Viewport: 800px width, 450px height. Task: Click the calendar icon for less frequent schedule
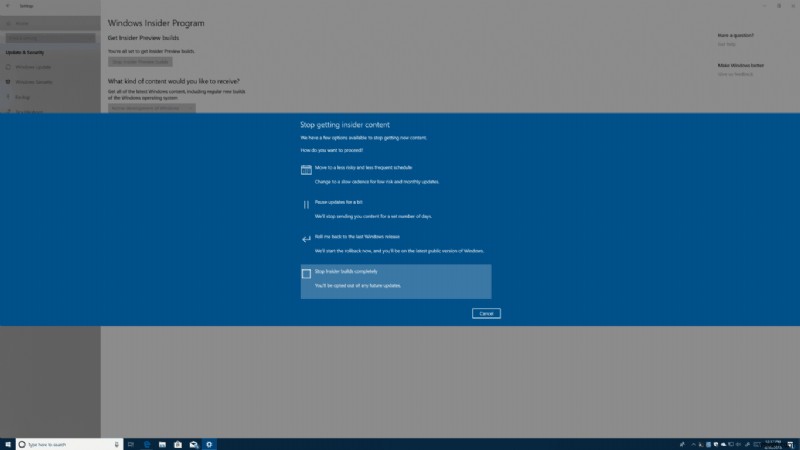click(x=306, y=170)
